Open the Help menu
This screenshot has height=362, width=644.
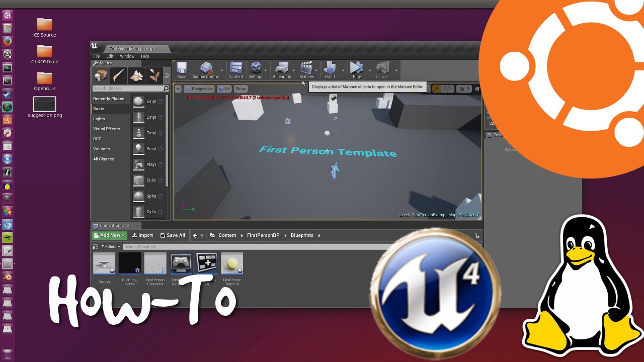145,56
